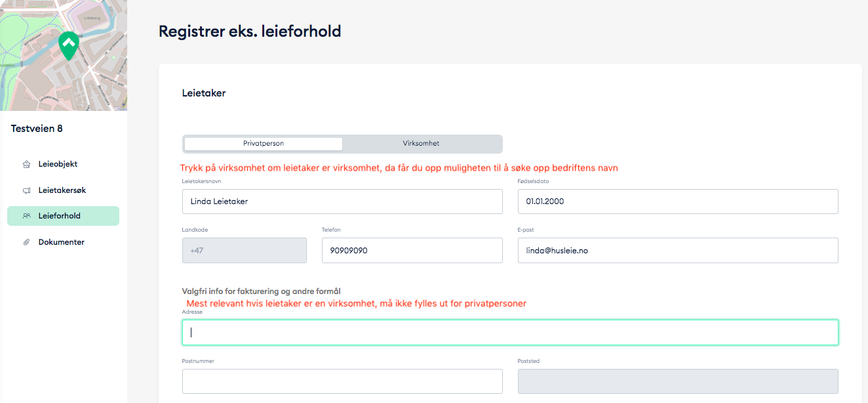Focus the Adresse input field
Image resolution: width=868 pixels, height=403 pixels.
click(510, 332)
